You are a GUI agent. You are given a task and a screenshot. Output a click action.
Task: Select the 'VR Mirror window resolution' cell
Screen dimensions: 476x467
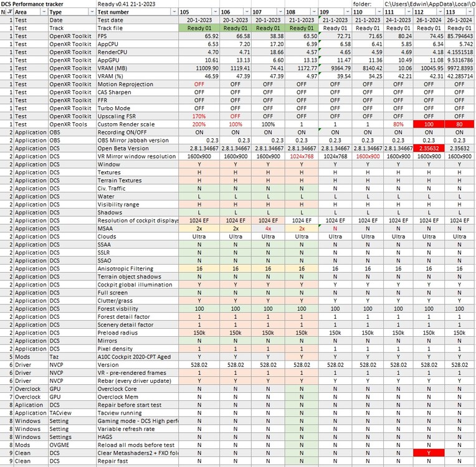(x=137, y=156)
